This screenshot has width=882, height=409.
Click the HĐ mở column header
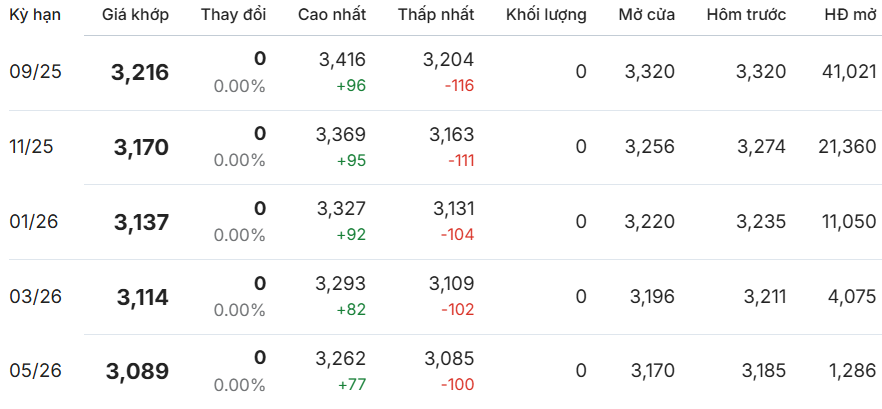(x=850, y=15)
